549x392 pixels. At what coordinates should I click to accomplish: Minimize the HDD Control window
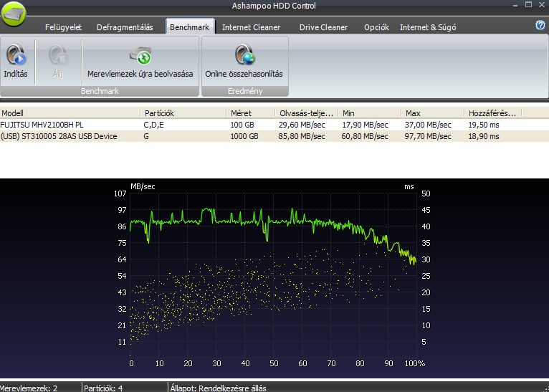(x=515, y=5)
